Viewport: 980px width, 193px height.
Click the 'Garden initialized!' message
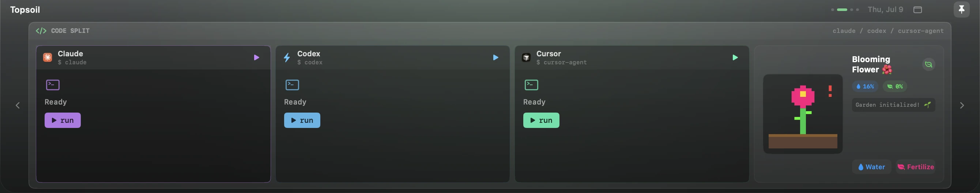point(894,105)
